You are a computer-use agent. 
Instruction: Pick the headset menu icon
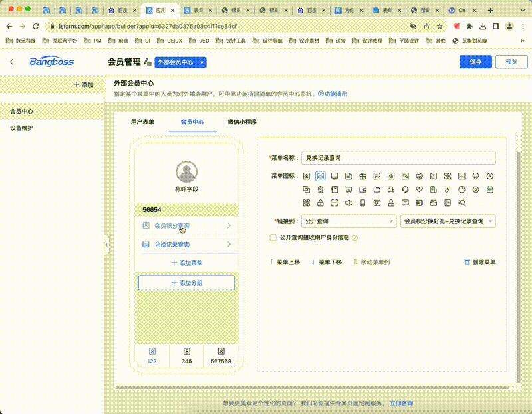405,189
